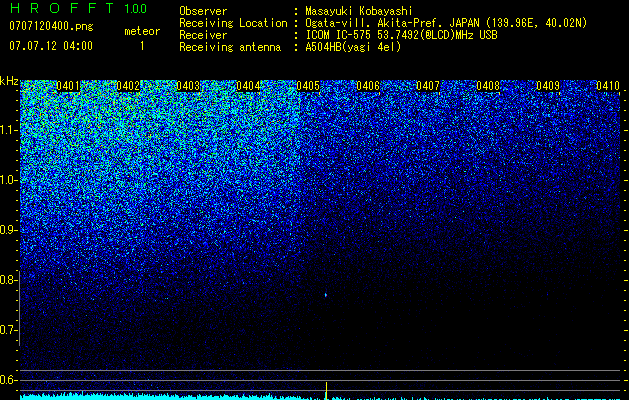The height and width of the screenshot is (400, 629).
Task: Click the 0401 time marker
Action: point(68,86)
